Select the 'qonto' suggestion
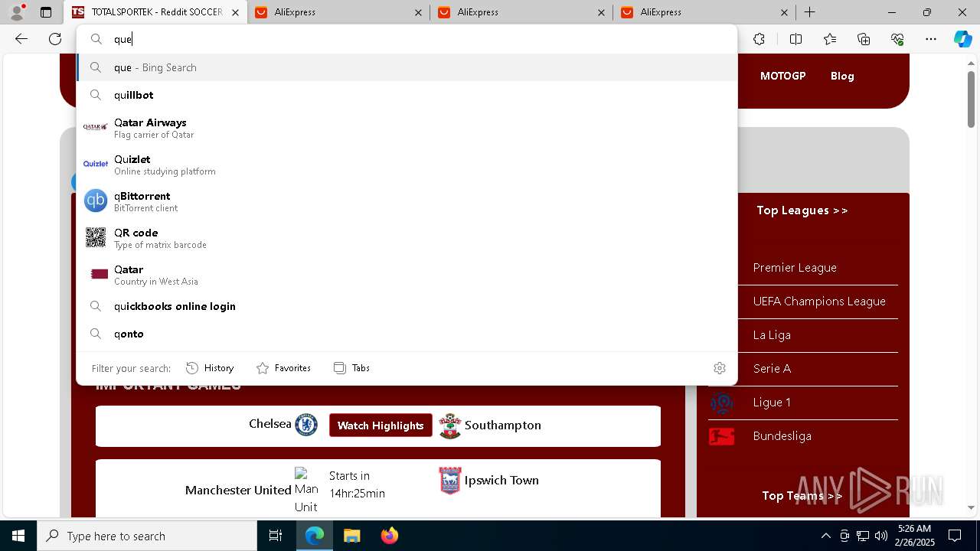The width and height of the screenshot is (980, 551). click(407, 334)
